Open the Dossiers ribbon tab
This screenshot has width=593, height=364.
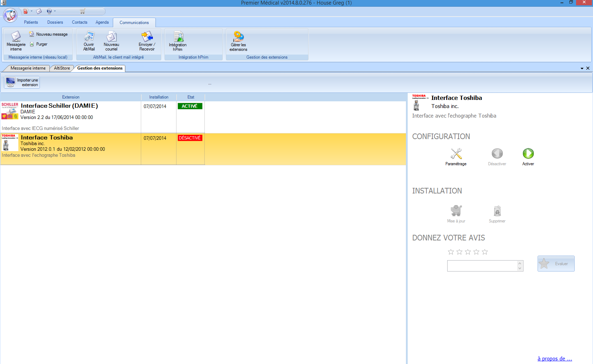(55, 22)
